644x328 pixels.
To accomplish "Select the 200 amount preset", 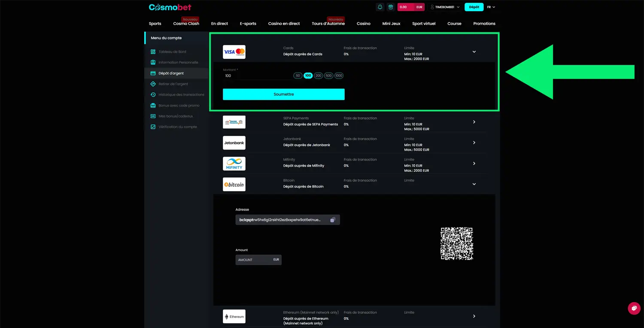I will point(318,76).
